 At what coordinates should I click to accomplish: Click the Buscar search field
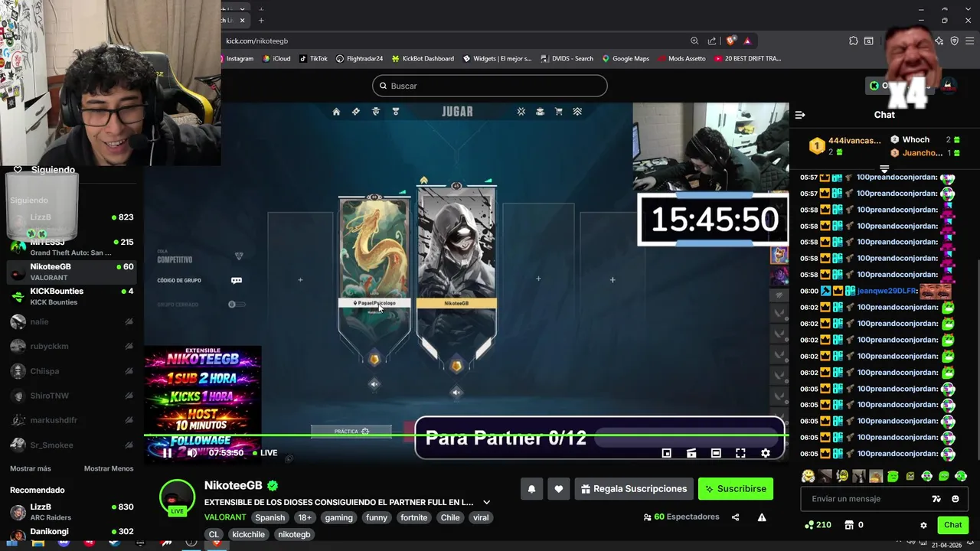[490, 86]
